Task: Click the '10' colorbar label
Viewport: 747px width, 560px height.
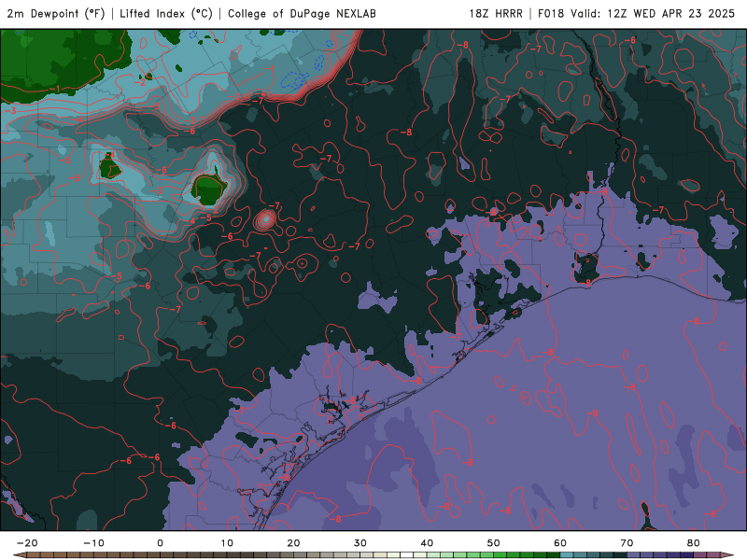Action: 227,543
